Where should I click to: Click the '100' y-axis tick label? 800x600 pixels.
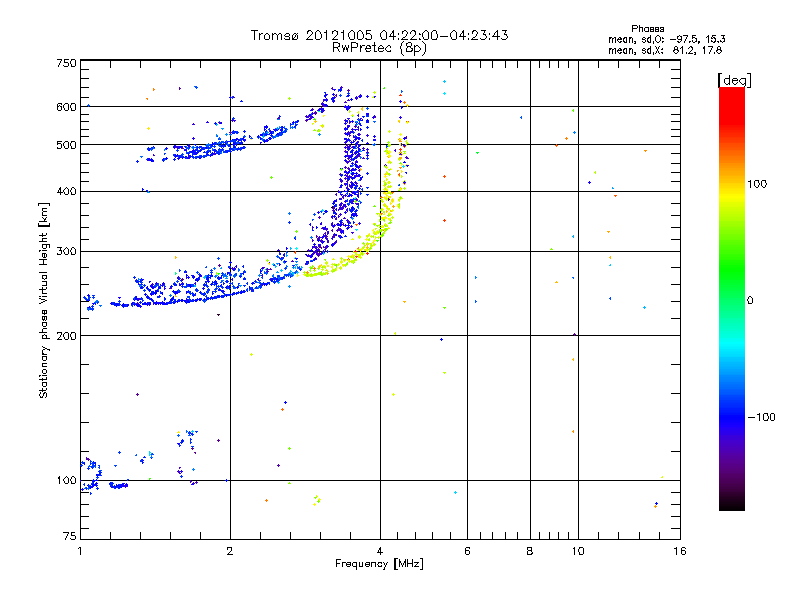pos(66,480)
